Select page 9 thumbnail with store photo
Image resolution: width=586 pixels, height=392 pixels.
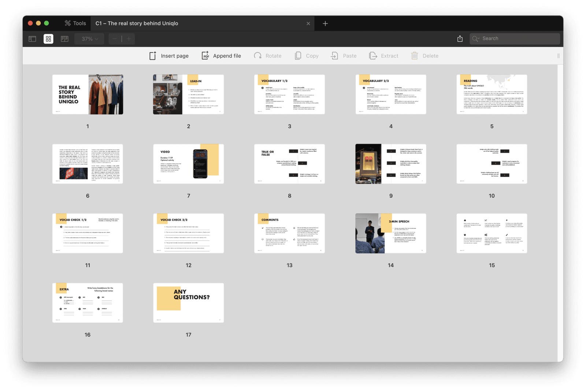pyautogui.click(x=391, y=164)
